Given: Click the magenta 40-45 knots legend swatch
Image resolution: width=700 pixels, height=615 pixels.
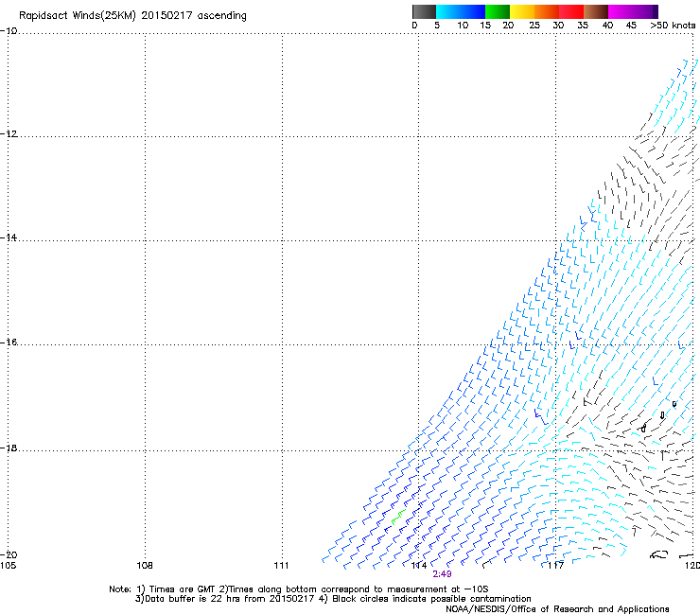Looking at the screenshot, I should pos(621,11).
